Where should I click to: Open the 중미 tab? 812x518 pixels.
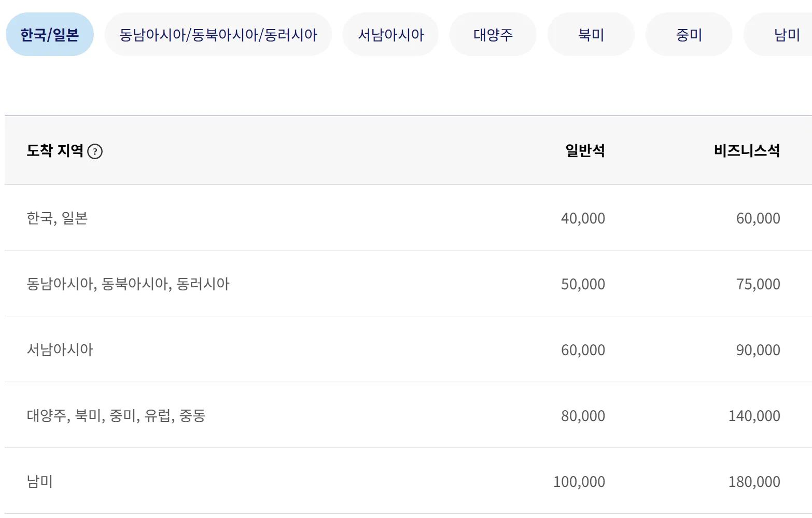coord(689,35)
